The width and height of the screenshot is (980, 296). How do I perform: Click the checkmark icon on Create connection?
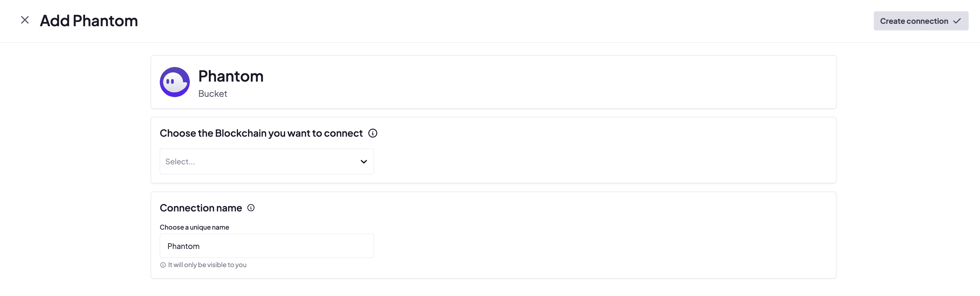point(957,21)
